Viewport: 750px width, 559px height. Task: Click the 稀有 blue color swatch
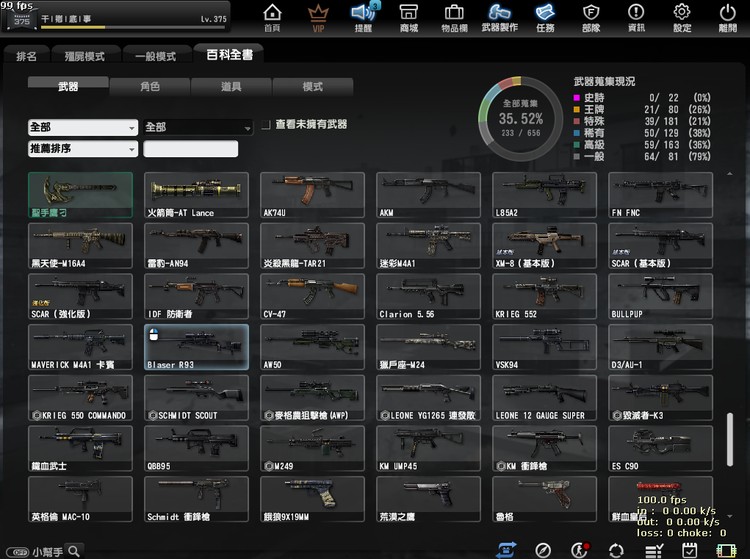[x=576, y=133]
